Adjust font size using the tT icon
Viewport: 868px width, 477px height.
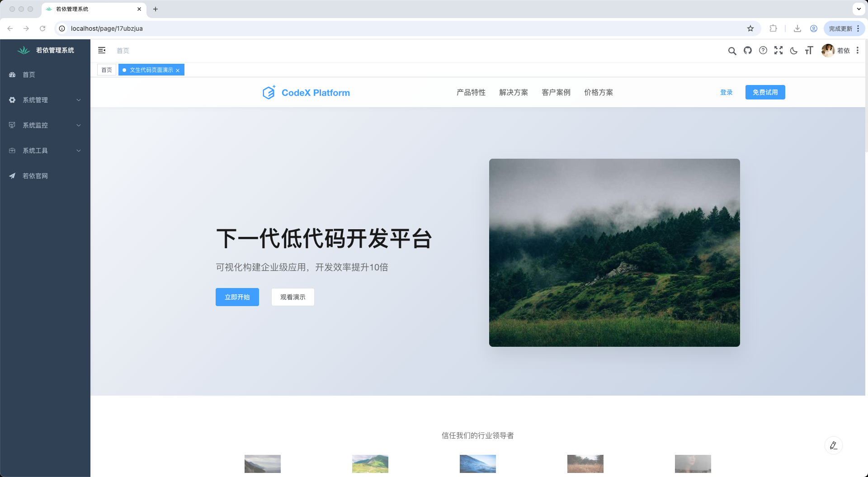(809, 51)
